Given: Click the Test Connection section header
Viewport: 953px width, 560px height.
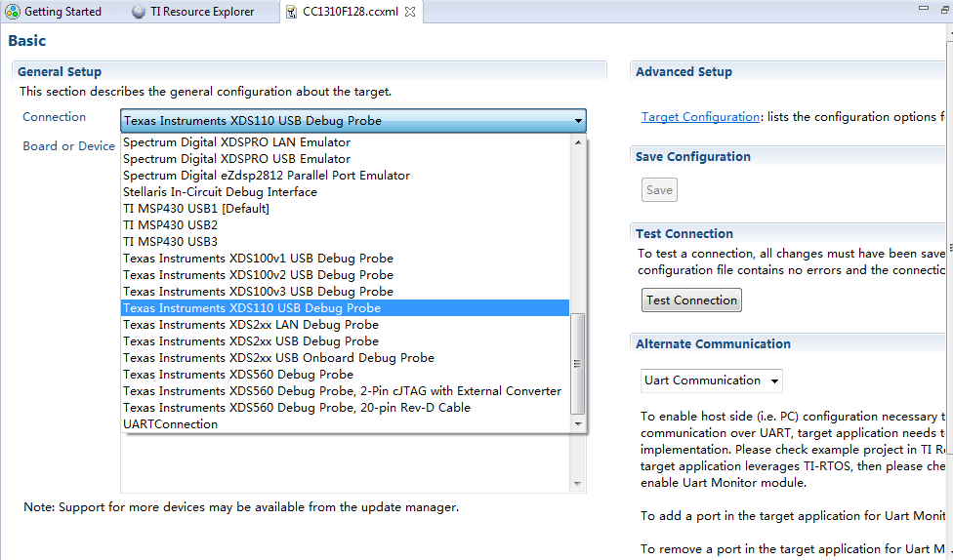Looking at the screenshot, I should coord(684,234).
